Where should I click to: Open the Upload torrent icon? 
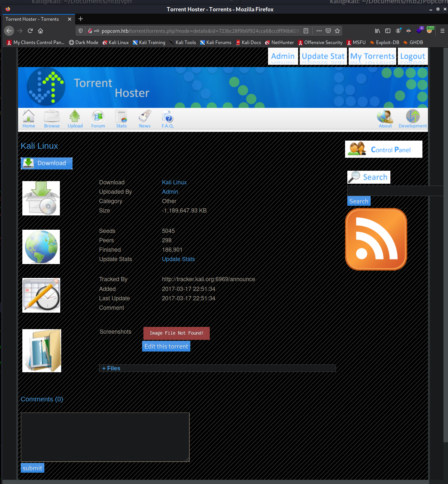coord(75,119)
